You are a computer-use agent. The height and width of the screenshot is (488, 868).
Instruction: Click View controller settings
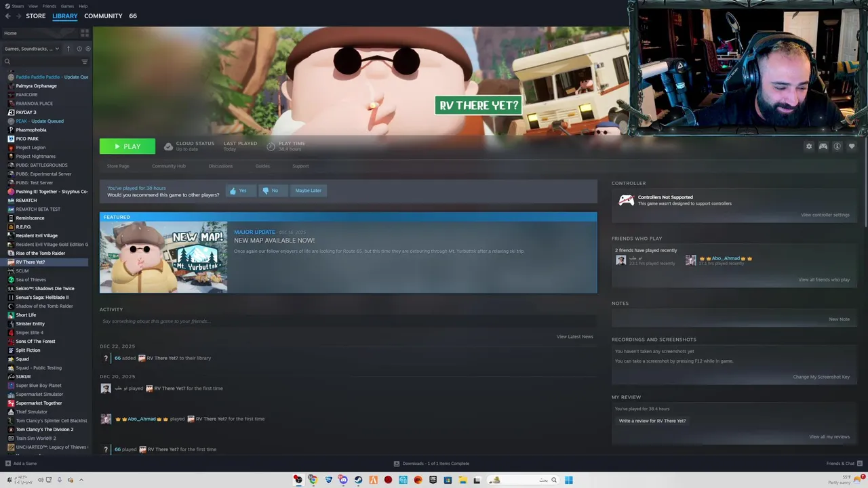coord(825,215)
